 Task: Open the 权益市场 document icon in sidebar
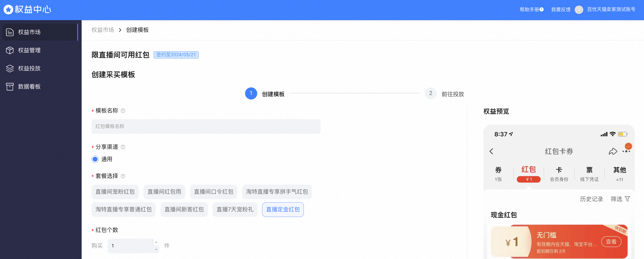pyautogui.click(x=10, y=32)
